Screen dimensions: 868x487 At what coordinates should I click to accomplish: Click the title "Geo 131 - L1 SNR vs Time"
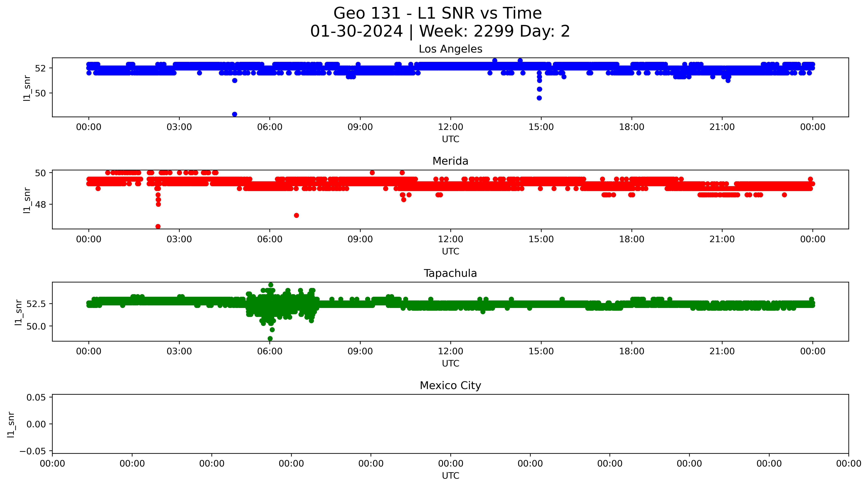[x=437, y=13]
